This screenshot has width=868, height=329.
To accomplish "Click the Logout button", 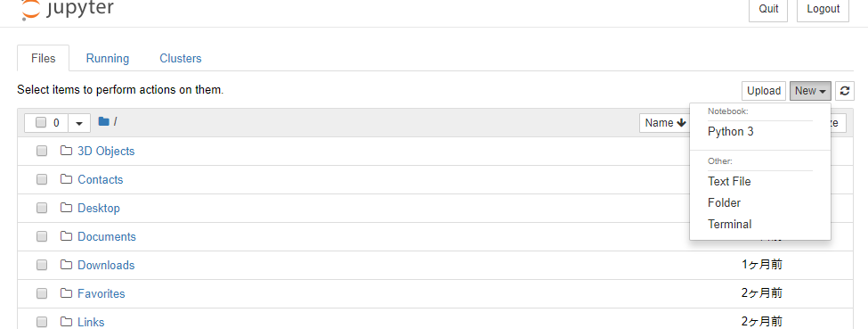I will pyautogui.click(x=823, y=10).
